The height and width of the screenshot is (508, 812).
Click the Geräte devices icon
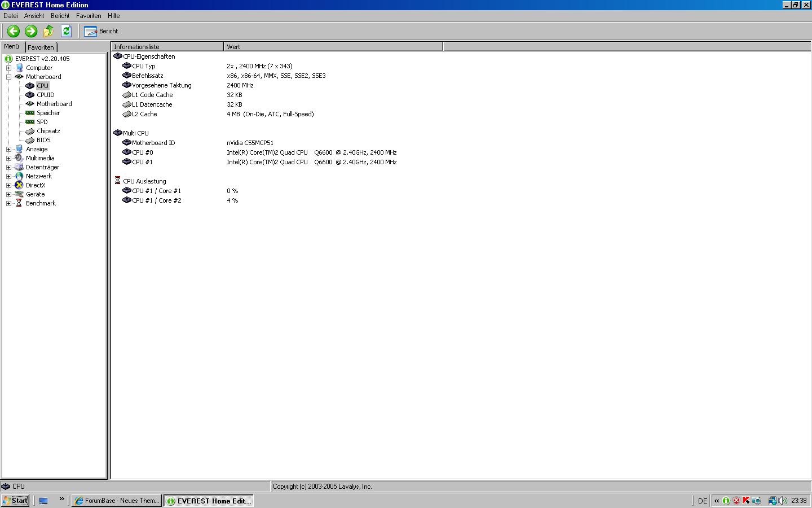[x=19, y=194]
